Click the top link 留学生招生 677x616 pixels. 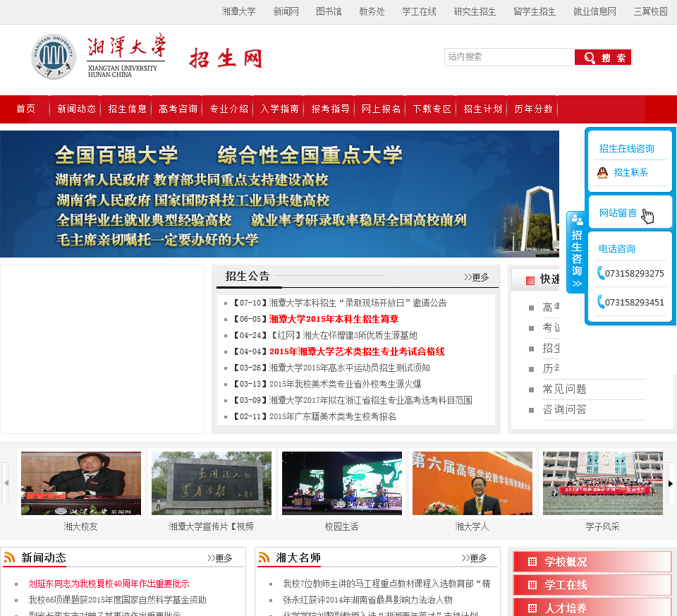coord(535,12)
